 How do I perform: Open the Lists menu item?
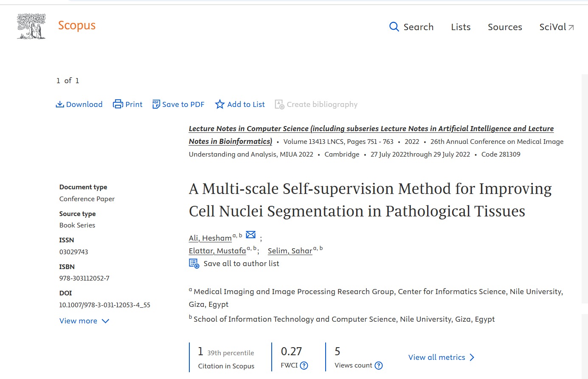(461, 27)
